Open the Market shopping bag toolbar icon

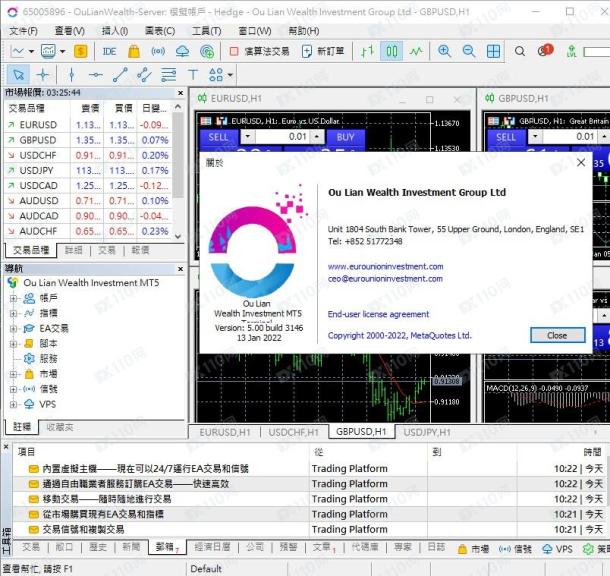click(134, 51)
